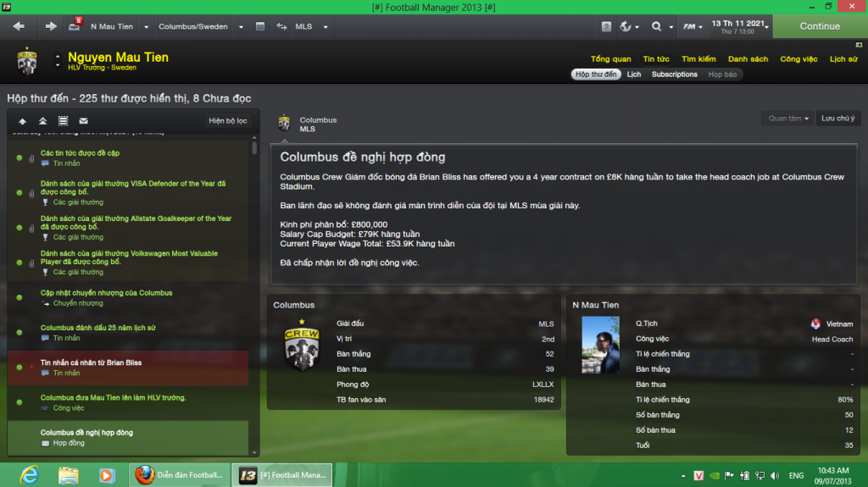Open the MLS dropdown arrow
The image size is (868, 487).
[325, 26]
